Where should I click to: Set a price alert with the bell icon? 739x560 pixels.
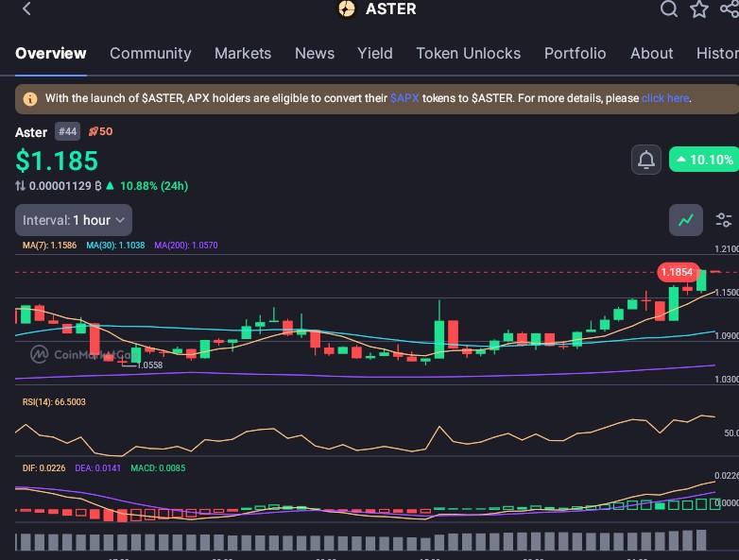click(x=646, y=160)
